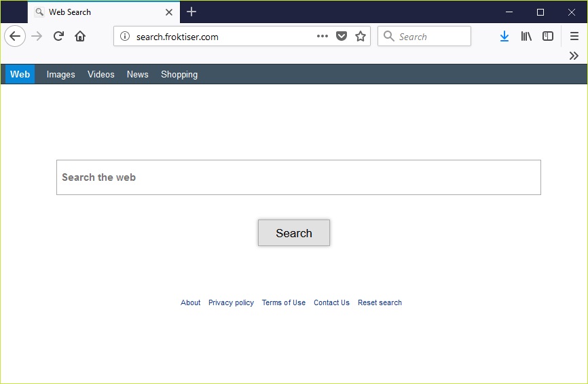Open the Privacy policy link
The image size is (588, 384).
point(231,303)
